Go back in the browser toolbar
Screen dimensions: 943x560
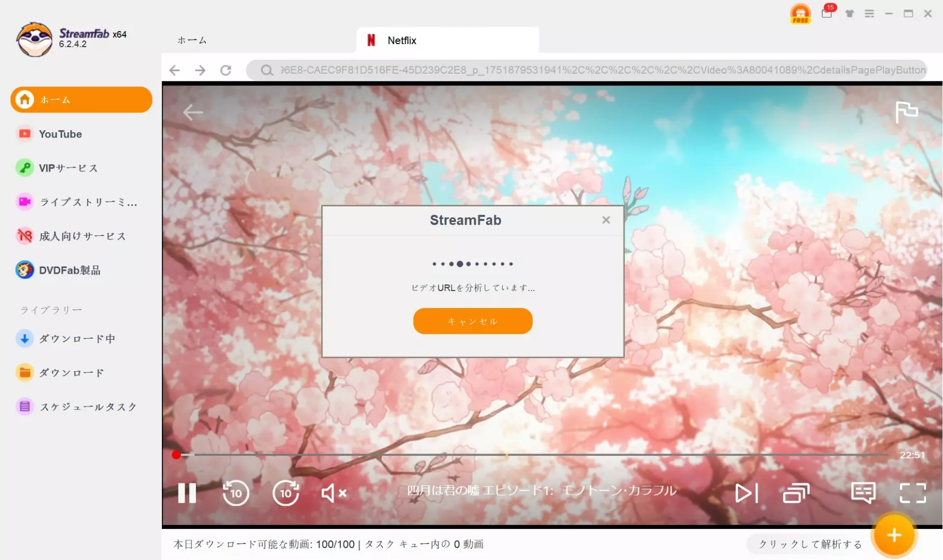pyautogui.click(x=175, y=70)
